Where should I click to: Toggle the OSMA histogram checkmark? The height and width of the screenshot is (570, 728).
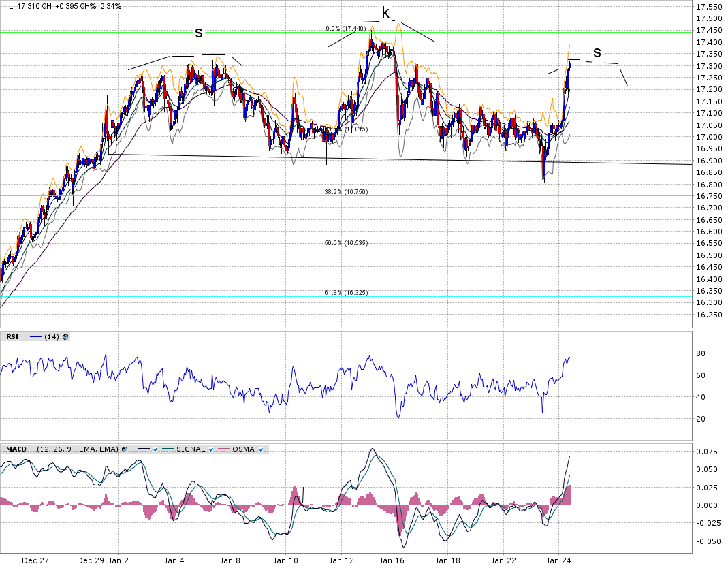pos(262,449)
